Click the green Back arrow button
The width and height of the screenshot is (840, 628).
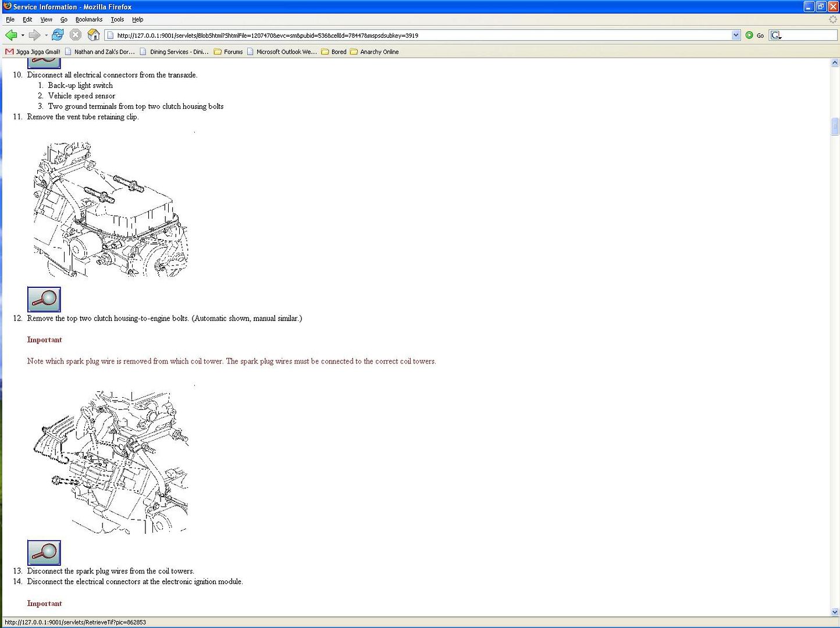pyautogui.click(x=11, y=35)
